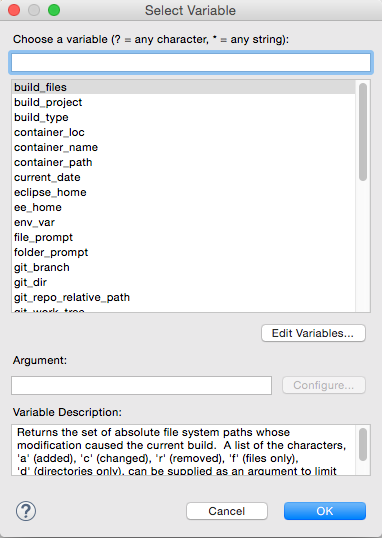382x538 pixels.
Task: Select build_project variable
Action: pyautogui.click(x=184, y=102)
